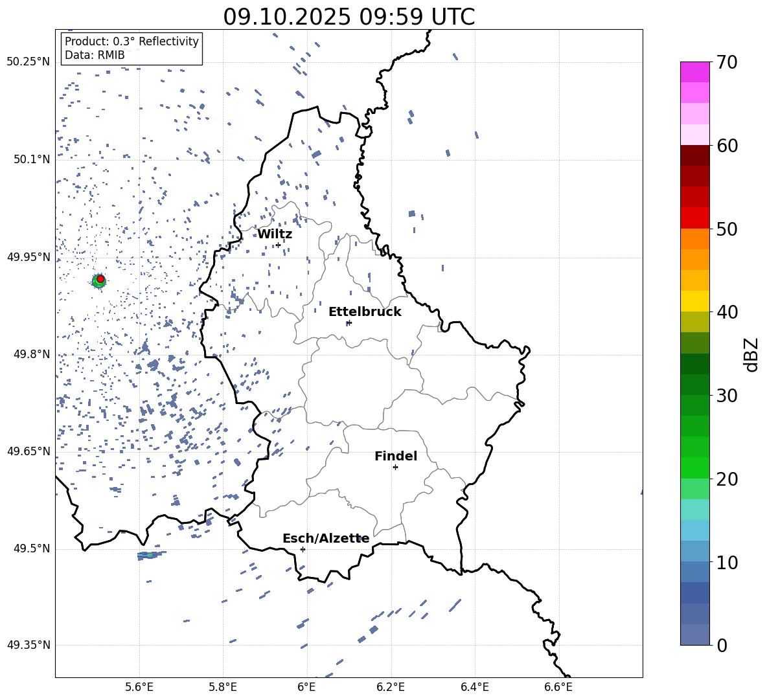This screenshot has width=767, height=700.
Task: Click the colorbar tick label 60
Action: [x=727, y=146]
